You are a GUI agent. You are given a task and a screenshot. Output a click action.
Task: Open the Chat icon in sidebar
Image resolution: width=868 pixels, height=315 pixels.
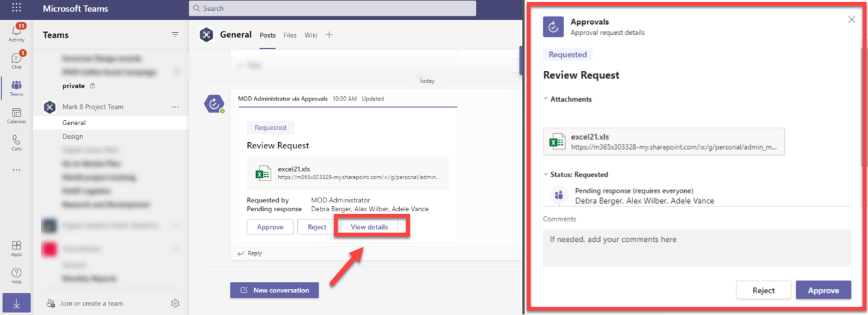[16, 60]
